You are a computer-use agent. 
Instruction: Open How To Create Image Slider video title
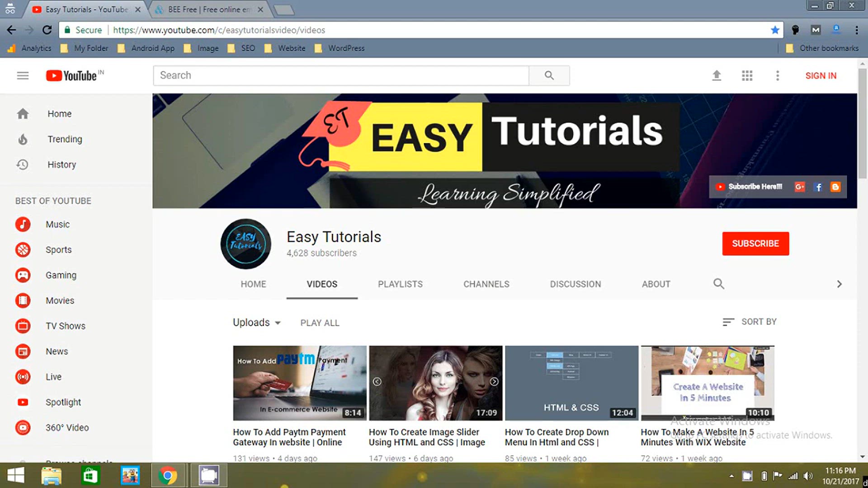pos(427,437)
